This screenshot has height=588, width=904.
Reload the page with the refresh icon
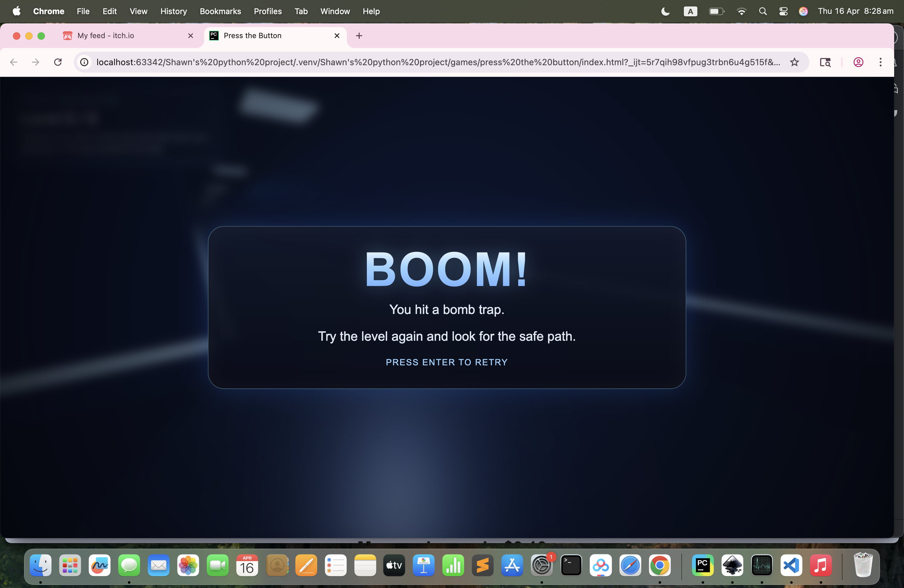pyautogui.click(x=58, y=62)
